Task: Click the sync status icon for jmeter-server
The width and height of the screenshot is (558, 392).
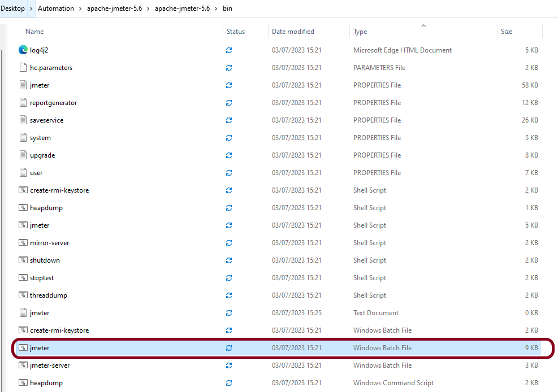Action: point(229,365)
